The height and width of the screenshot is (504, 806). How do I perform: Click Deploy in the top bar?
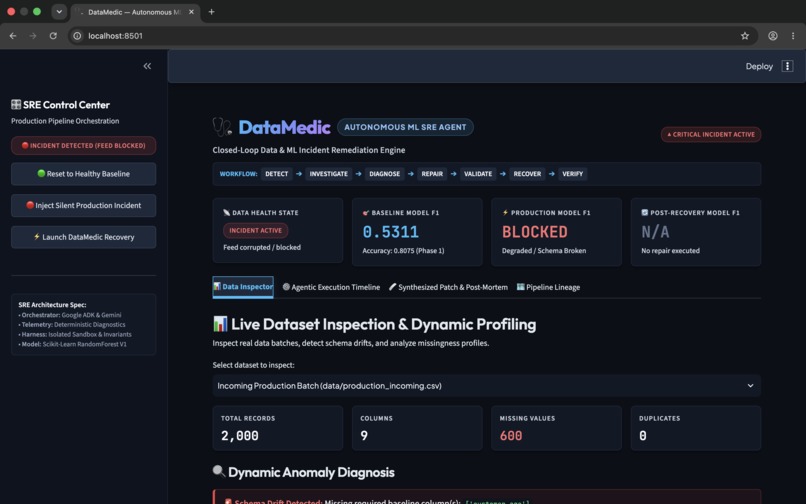pyautogui.click(x=759, y=66)
